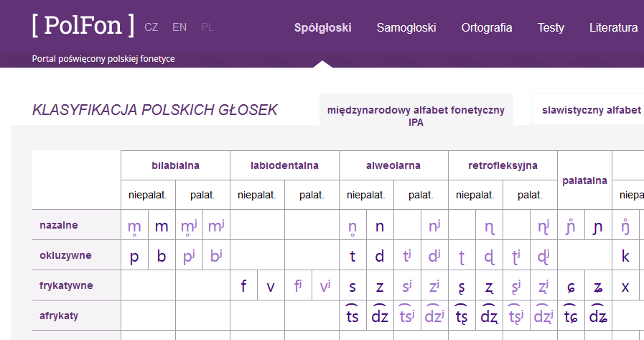This screenshot has width=644, height=340.
Task: Click the alveolar plosive d symbol
Action: (380, 257)
